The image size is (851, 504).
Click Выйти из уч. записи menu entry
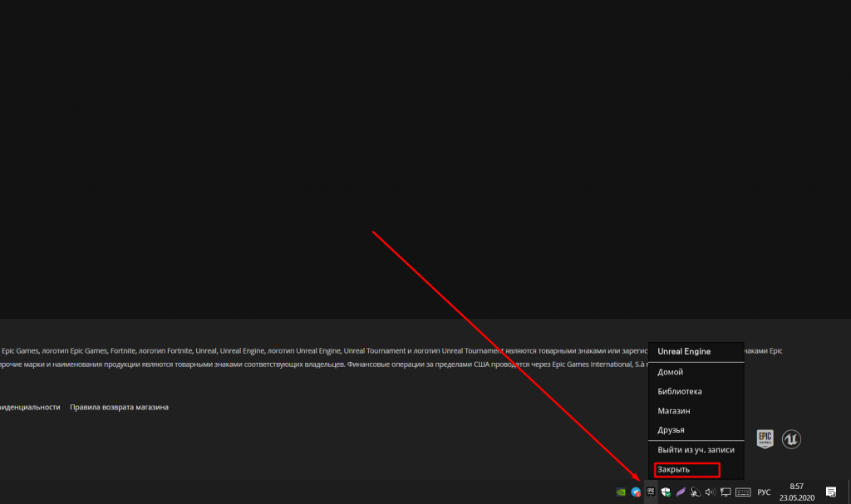696,450
